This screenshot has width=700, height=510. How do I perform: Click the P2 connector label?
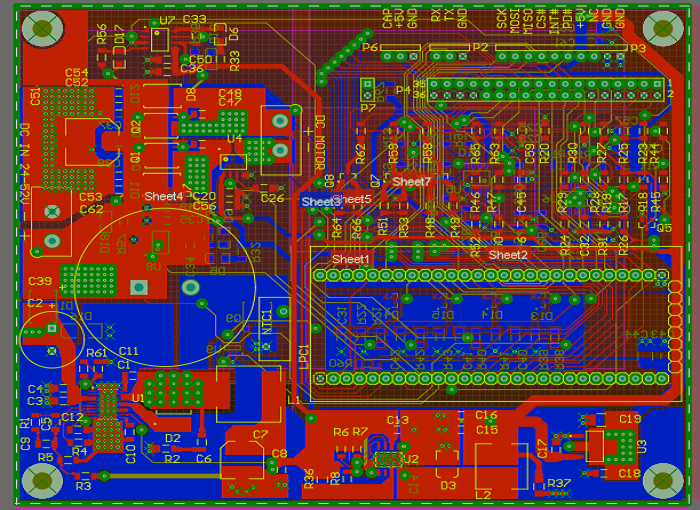[480, 47]
